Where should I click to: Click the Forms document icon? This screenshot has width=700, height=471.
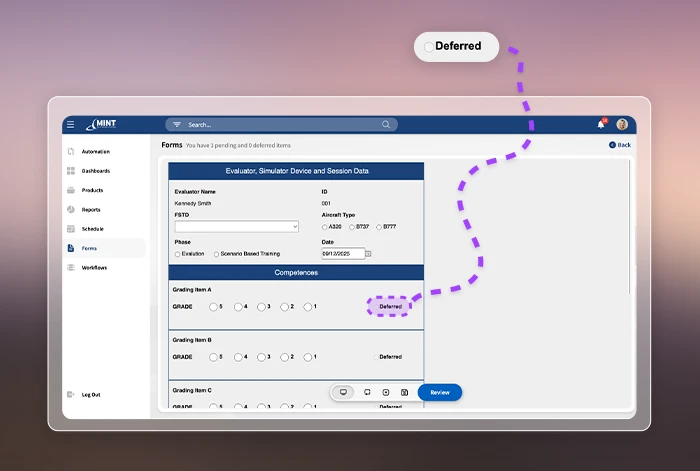(71, 248)
